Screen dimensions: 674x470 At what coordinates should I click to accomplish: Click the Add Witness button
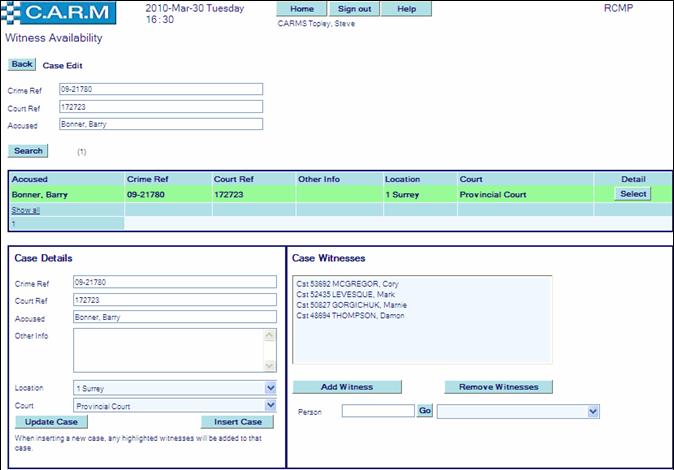click(x=347, y=387)
